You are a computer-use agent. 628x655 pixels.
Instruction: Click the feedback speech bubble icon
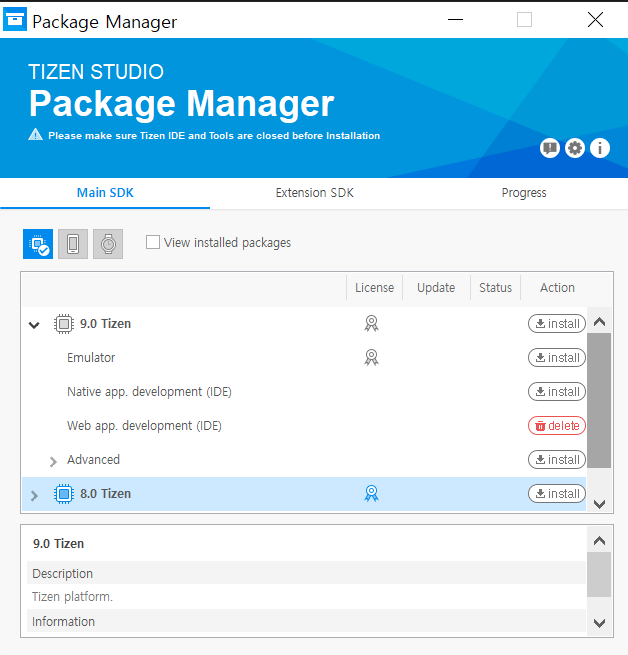[549, 148]
